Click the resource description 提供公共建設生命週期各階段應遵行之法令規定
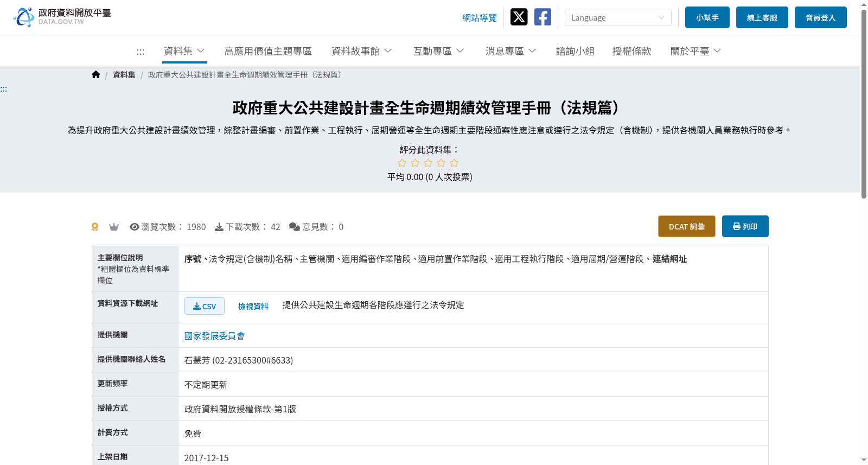The image size is (868, 465). [373, 305]
